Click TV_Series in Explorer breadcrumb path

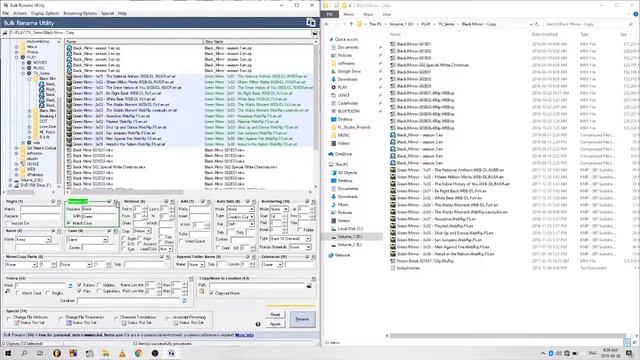pos(446,24)
